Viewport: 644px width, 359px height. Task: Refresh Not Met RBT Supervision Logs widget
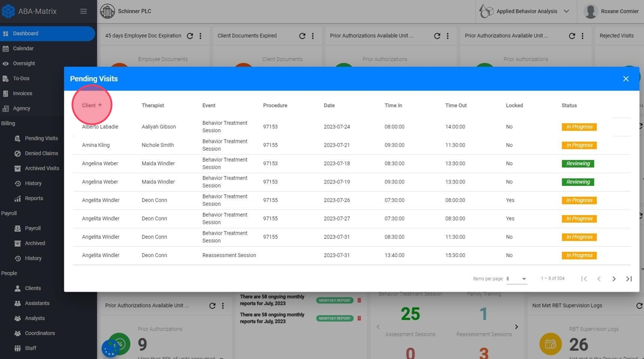(x=639, y=305)
